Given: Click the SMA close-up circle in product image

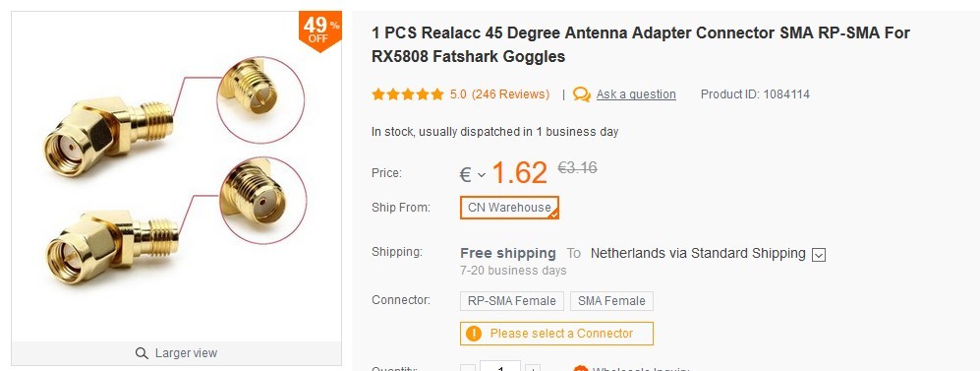Looking at the screenshot, I should point(263,200).
